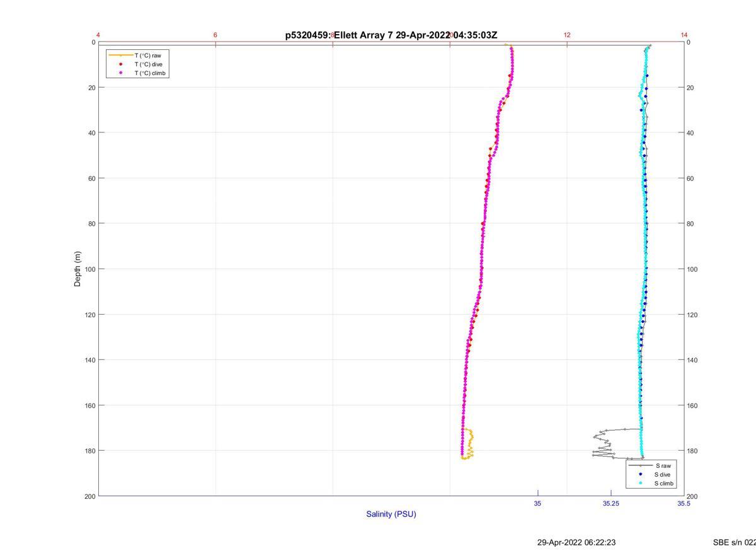
Task: Click the '180' depth tick on right axis
Action: coord(693,451)
